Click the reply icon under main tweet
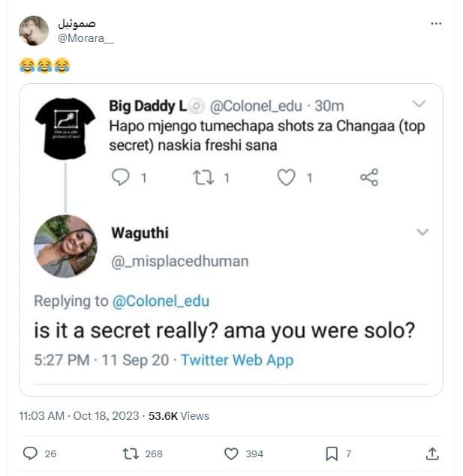The height and width of the screenshot is (476, 463). [x=31, y=454]
